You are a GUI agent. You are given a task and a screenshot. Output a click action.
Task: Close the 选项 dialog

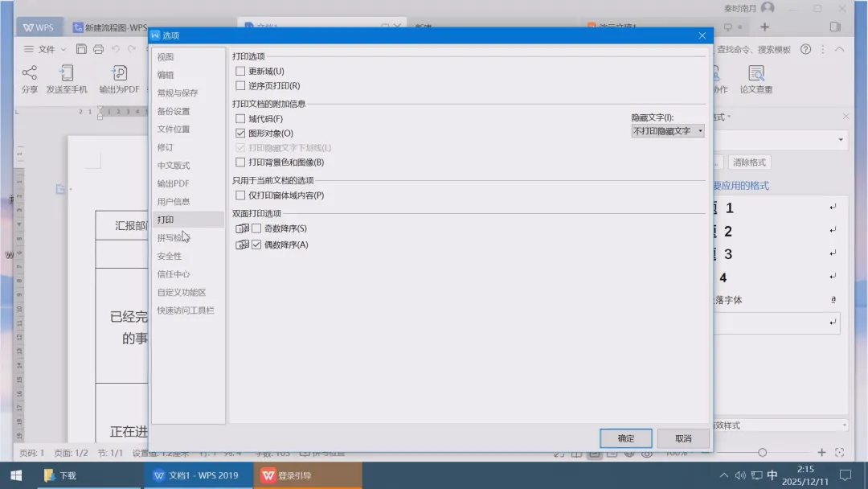click(x=702, y=35)
